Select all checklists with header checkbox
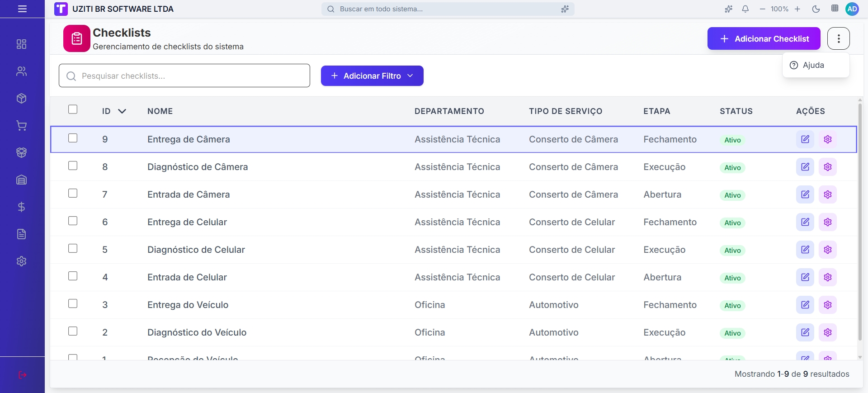This screenshot has width=868, height=393. point(73,109)
